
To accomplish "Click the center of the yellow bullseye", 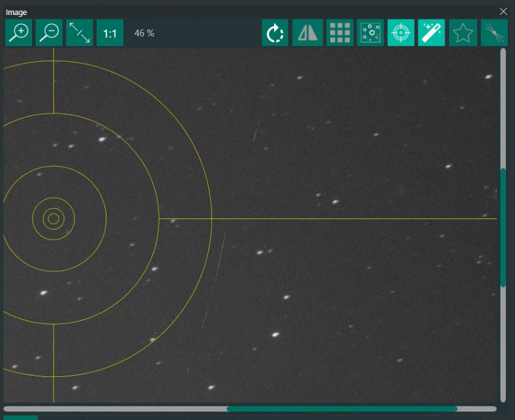I will 54,218.
